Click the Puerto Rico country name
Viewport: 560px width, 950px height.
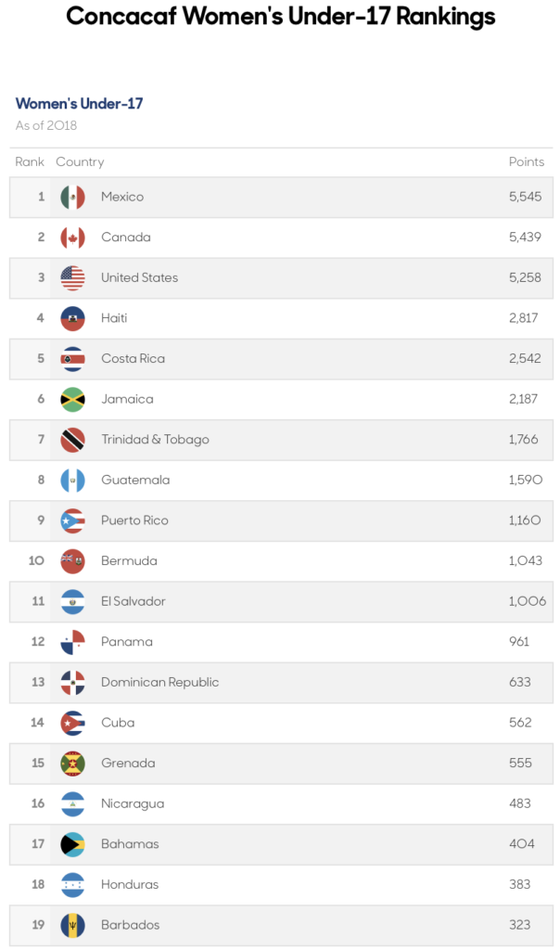[x=134, y=520]
